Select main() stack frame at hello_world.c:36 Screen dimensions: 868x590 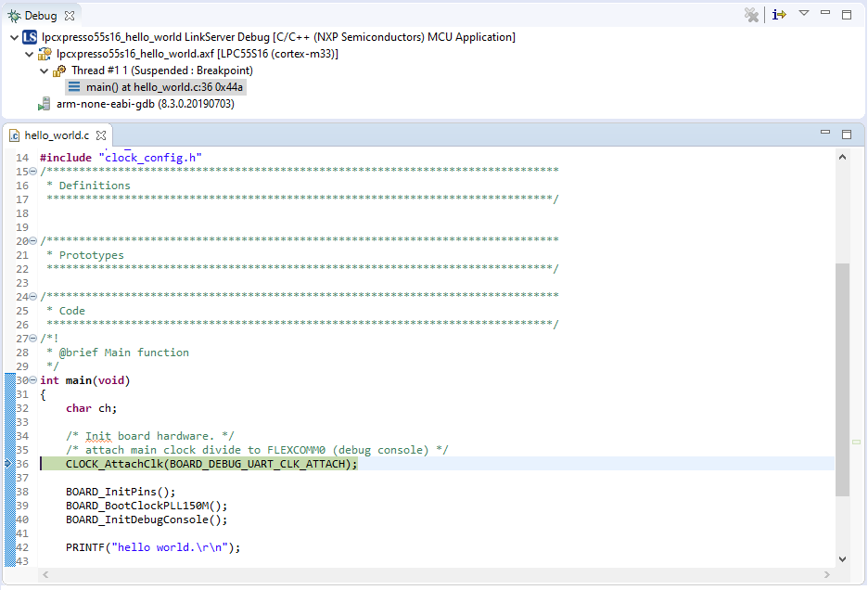[164, 87]
